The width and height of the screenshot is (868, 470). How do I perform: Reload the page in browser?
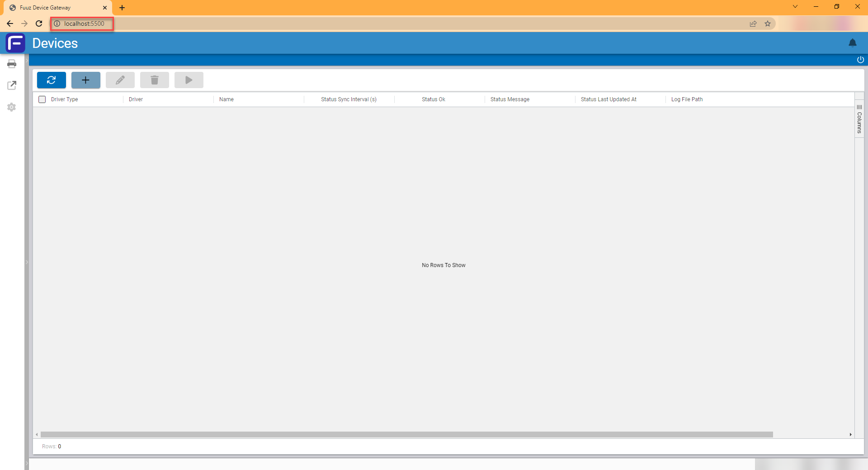[x=39, y=23]
